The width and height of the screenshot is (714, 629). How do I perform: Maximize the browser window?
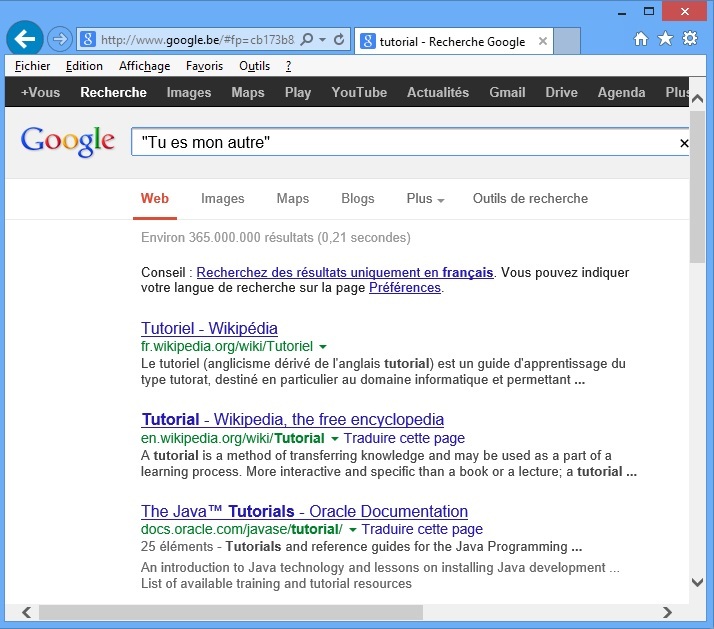pos(649,11)
